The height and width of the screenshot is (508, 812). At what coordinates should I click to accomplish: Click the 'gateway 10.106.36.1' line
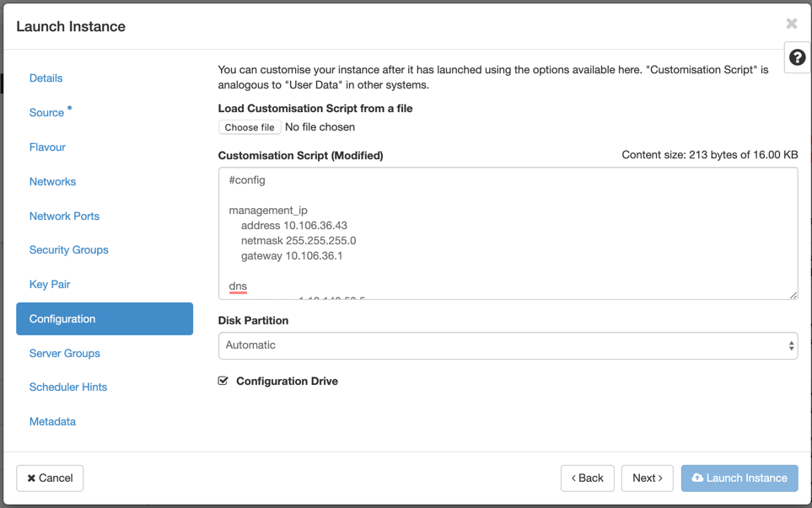[x=292, y=255]
